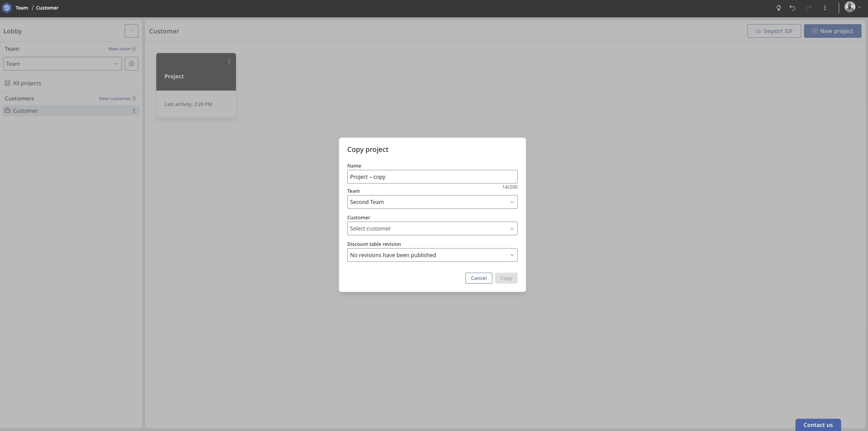Focus the Name field with Project – copy
868x431 pixels.
[x=432, y=177]
